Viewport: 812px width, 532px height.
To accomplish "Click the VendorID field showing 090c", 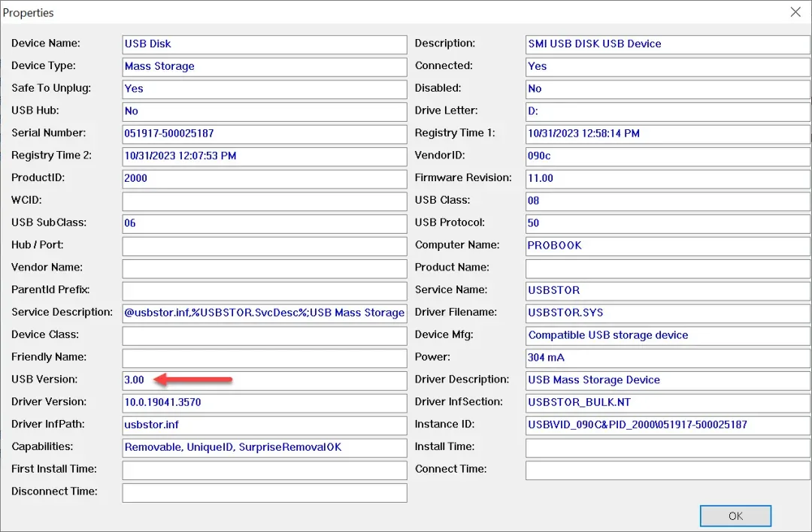I will (x=667, y=156).
